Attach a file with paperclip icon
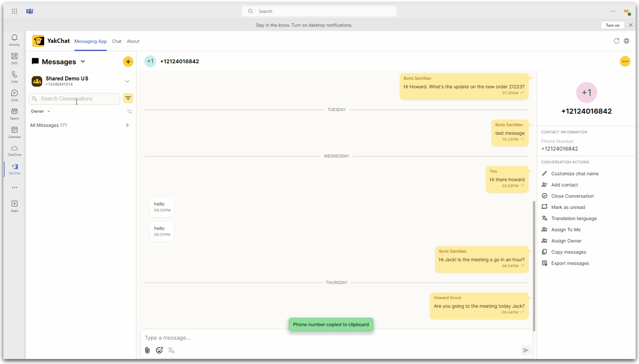 147,350
